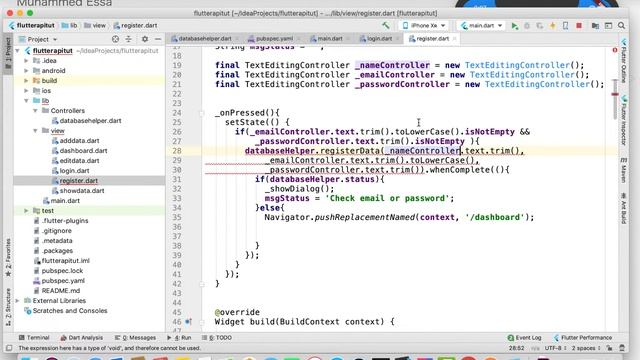Click the Attach debugger phone icon

click(565, 26)
